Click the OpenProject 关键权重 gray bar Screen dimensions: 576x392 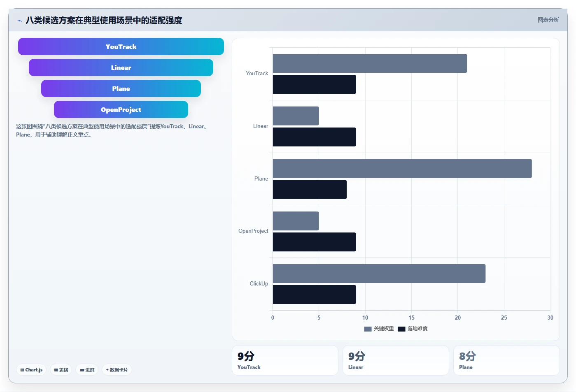coord(296,221)
